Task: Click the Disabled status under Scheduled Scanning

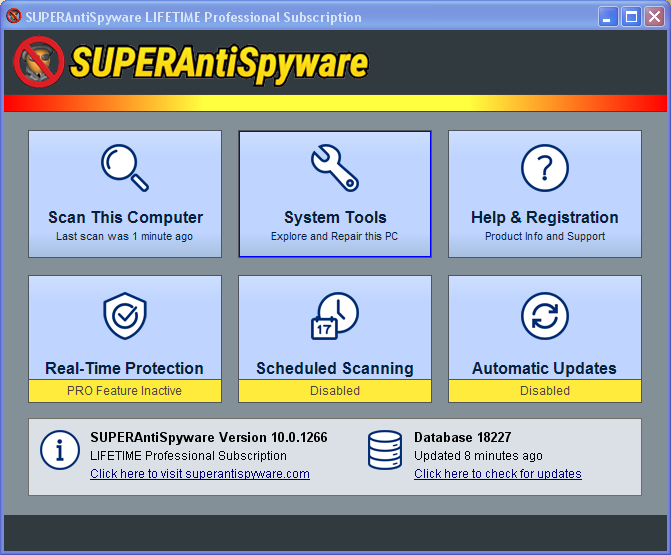Action: (335, 391)
